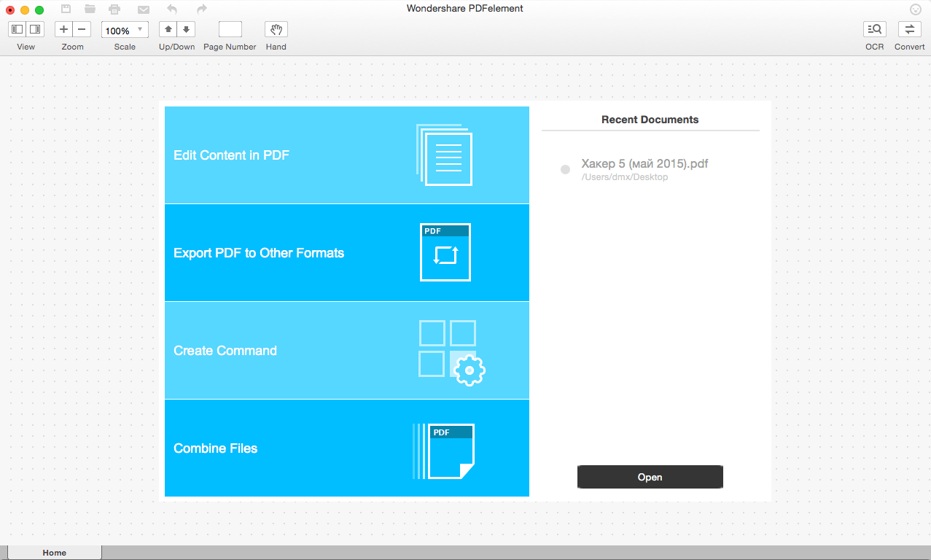931x560 pixels.
Task: Click the /Users/dmx/Desktop path text
Action: click(x=625, y=177)
